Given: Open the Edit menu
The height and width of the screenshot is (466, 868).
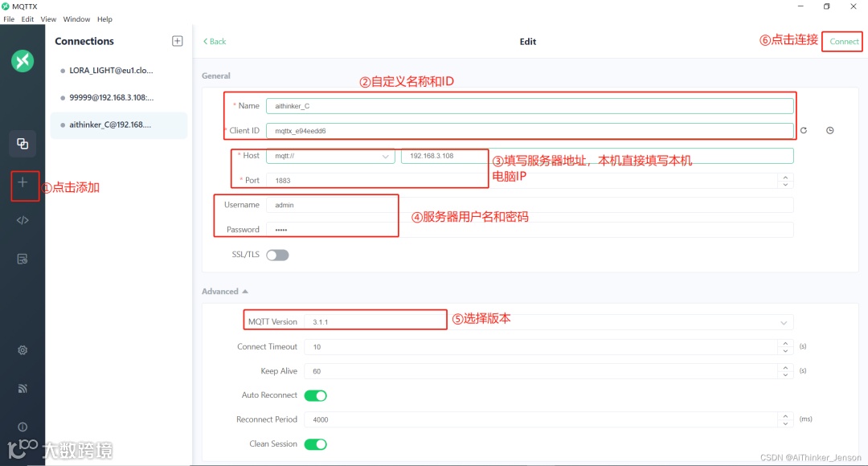Looking at the screenshot, I should 27,18.
